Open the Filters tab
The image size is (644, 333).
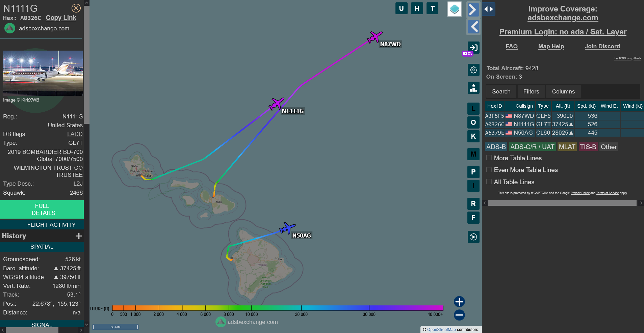[x=531, y=91]
